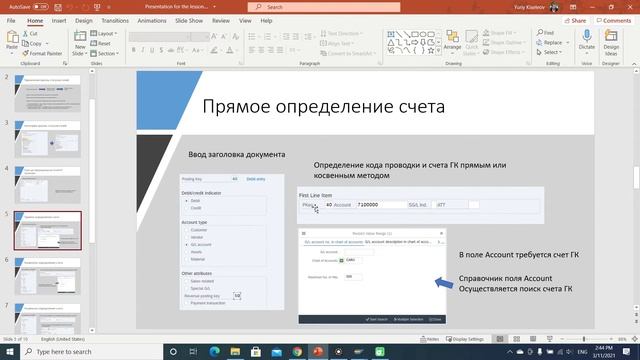Switch to Slide Sorter view

coord(516,339)
